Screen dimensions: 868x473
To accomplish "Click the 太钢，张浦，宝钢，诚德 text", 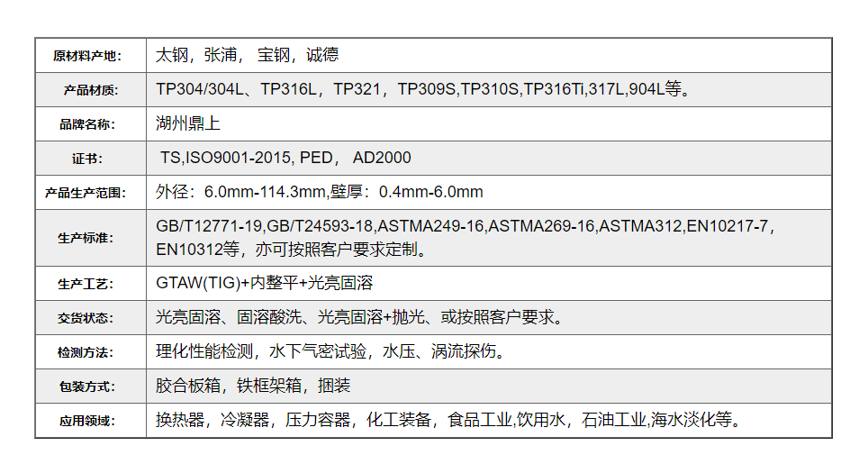I will click(248, 55).
